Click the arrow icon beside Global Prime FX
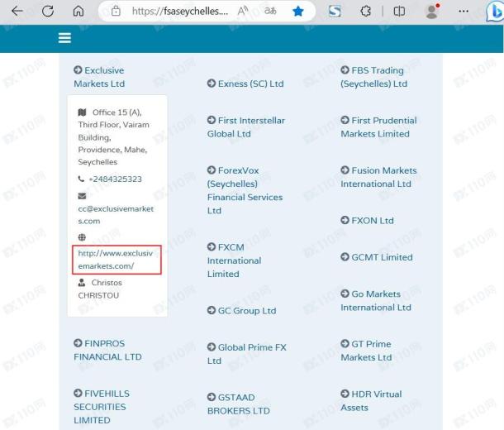This screenshot has width=504, height=430. (212, 347)
